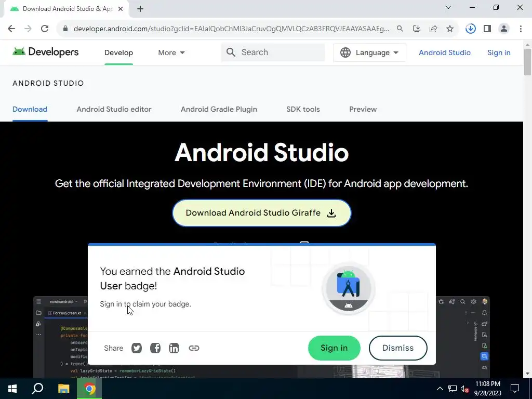Click the browser forward arrow
The image size is (532, 399).
point(28,29)
